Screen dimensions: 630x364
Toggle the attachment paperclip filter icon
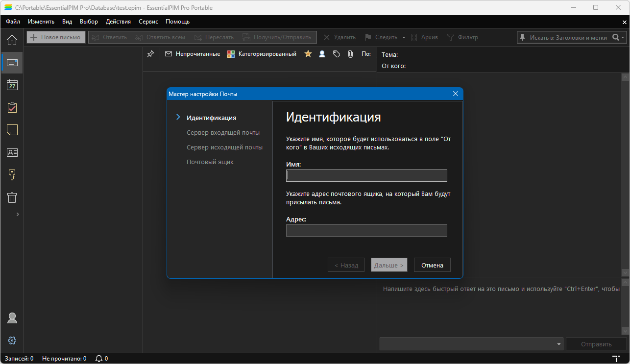click(350, 54)
